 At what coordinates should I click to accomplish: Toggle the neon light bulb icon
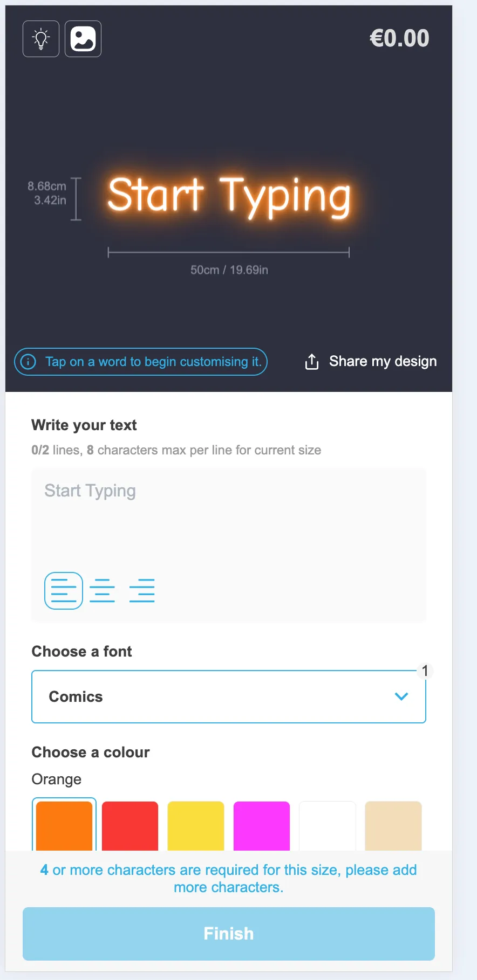point(41,39)
